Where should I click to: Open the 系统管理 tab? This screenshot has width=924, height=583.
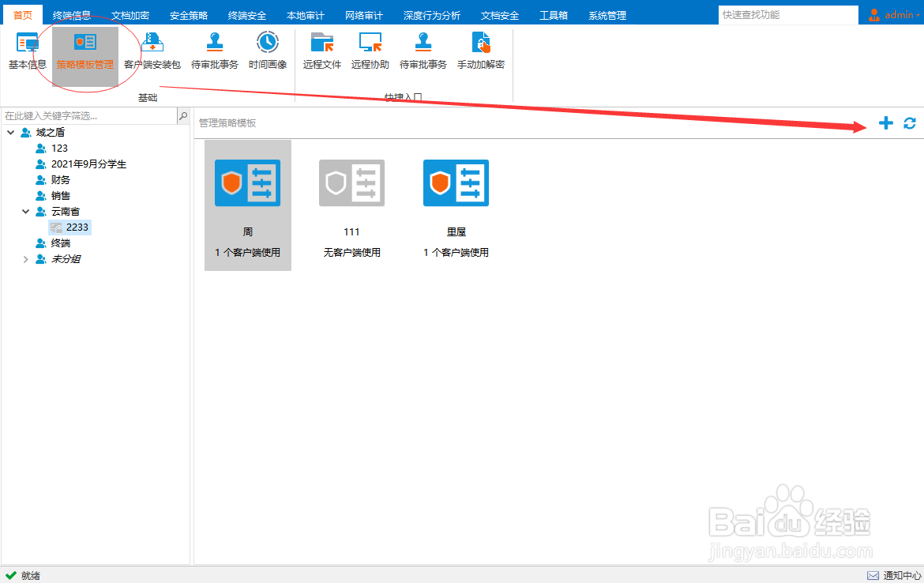[607, 15]
